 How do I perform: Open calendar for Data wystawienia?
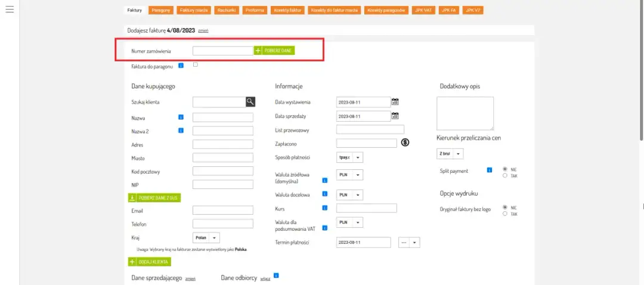395,102
